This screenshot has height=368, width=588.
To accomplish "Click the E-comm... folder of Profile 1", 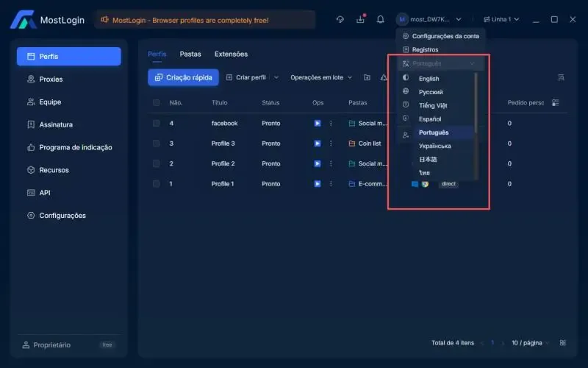I will coord(367,183).
